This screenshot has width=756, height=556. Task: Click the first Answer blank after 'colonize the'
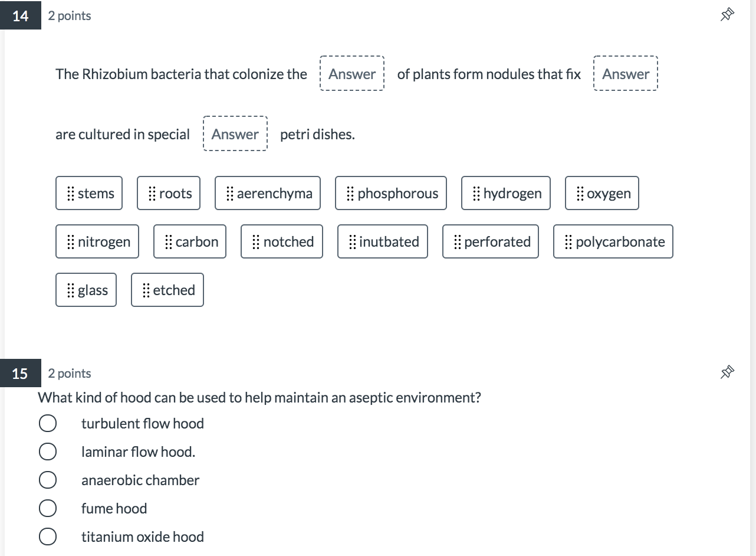[352, 74]
